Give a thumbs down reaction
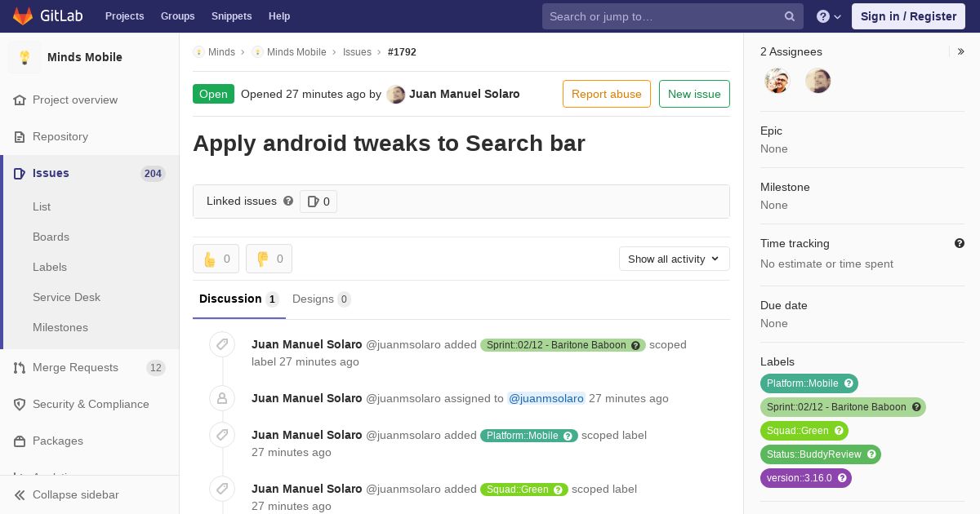980x514 pixels. [269, 259]
